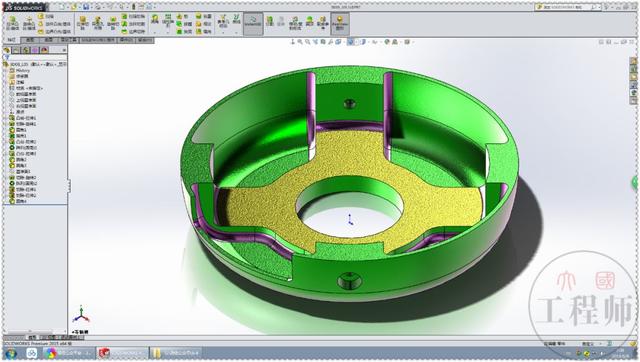The image size is (640, 362).
Task: Show the FeatureManager design tree tab
Action: 7,50
